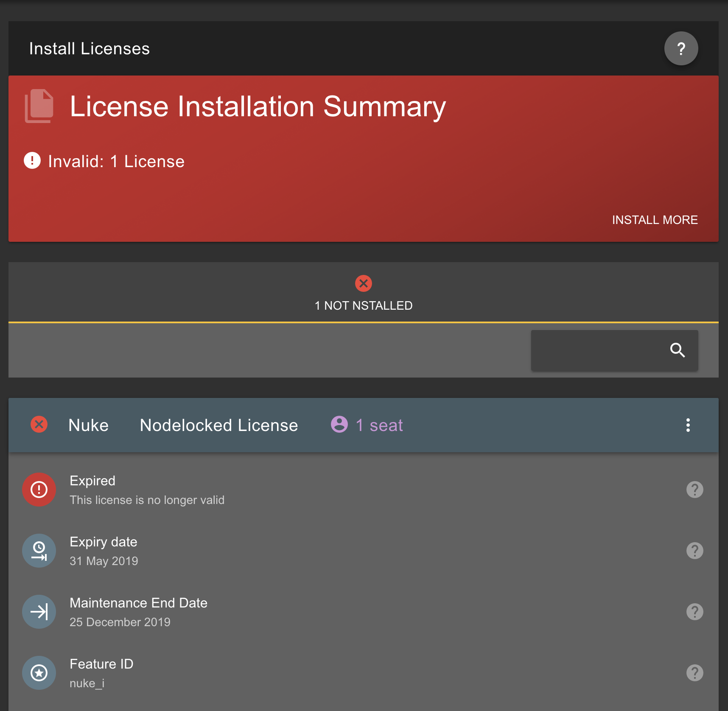728x711 pixels.
Task: Click the Maintenance End Date arrow icon
Action: click(x=39, y=612)
